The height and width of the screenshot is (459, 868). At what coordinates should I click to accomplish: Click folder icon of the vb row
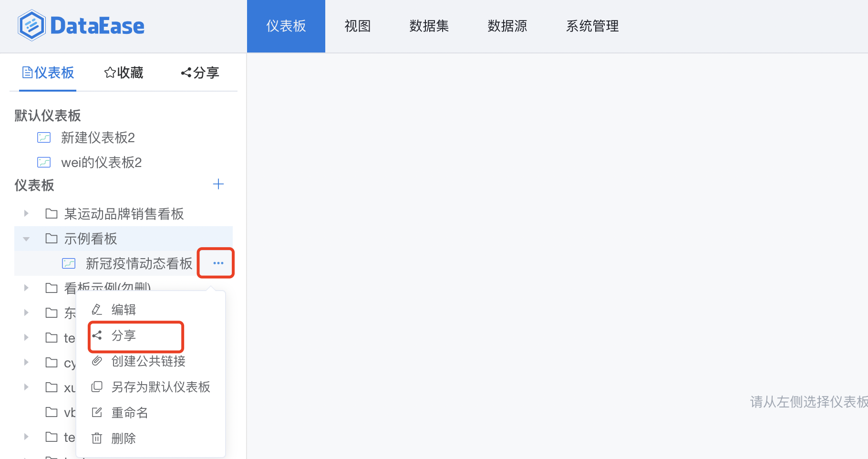52,412
